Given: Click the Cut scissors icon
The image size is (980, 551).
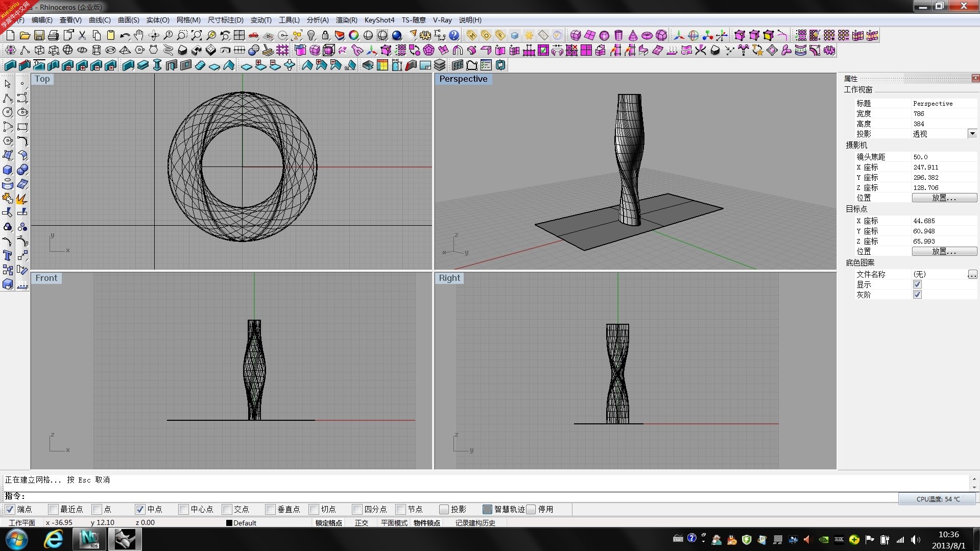Looking at the screenshot, I should [x=82, y=35].
